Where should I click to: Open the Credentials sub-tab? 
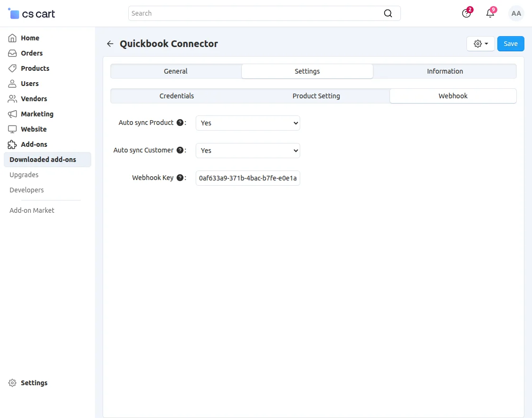pos(176,95)
